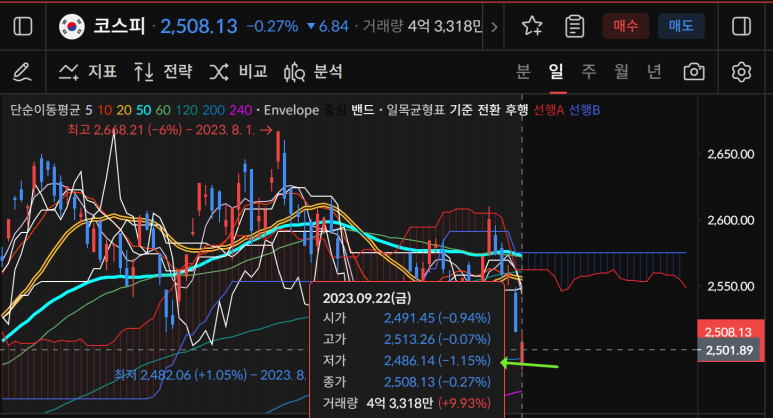Open the 지표 indicators menu
Image resolution: width=773 pixels, height=418 pixels.
(88, 72)
